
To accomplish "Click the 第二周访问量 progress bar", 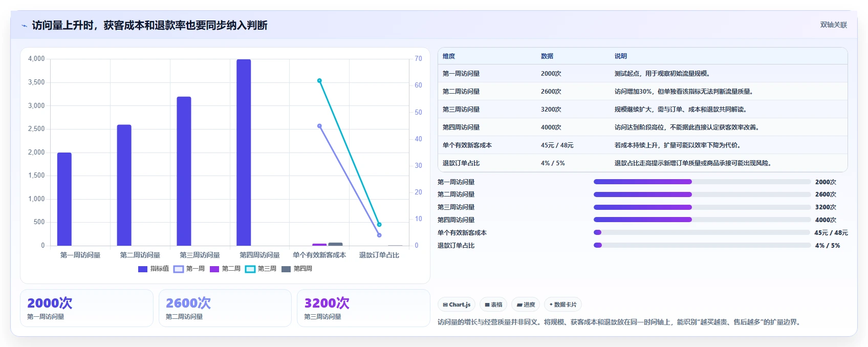I will (702, 194).
